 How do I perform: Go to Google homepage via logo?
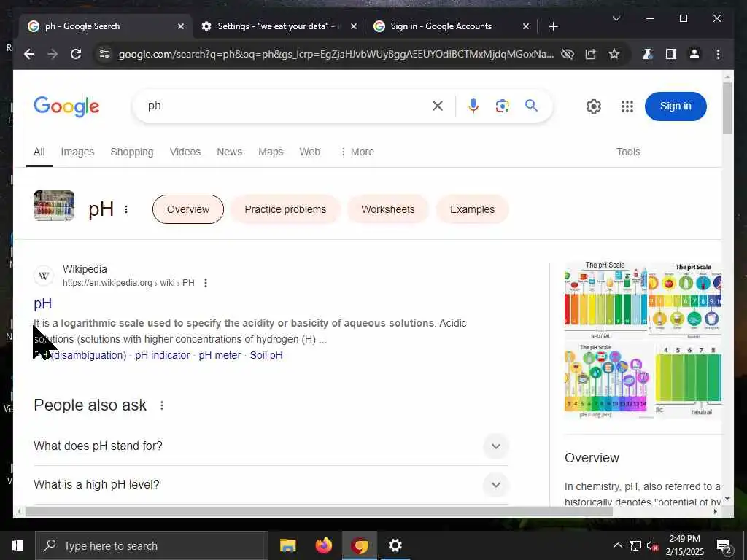click(66, 106)
